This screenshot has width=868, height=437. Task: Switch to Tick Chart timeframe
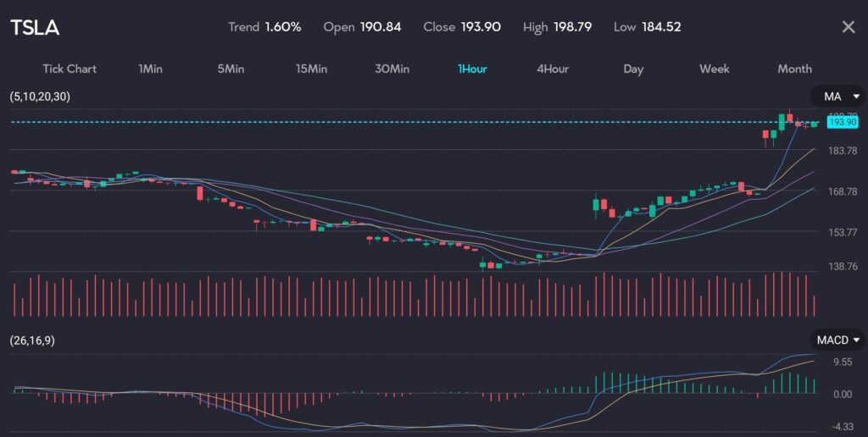pos(70,69)
